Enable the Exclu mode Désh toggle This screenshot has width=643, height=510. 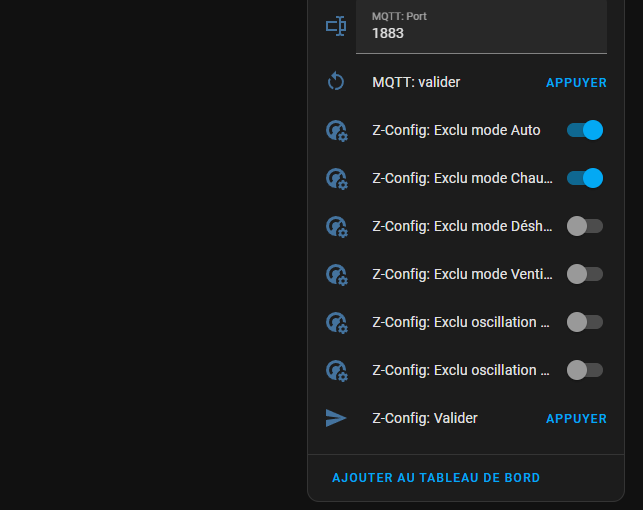585,226
